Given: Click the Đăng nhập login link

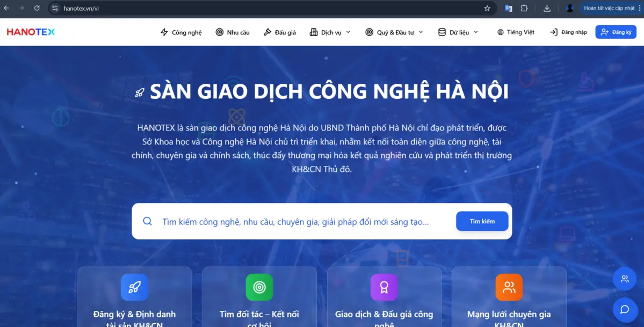Looking at the screenshot, I should click(x=568, y=32).
